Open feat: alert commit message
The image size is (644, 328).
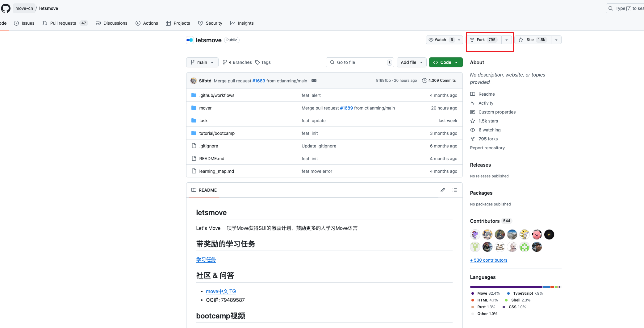(311, 95)
